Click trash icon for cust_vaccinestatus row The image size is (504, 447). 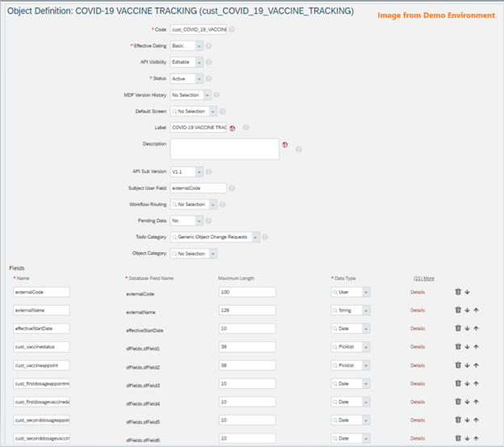click(458, 347)
